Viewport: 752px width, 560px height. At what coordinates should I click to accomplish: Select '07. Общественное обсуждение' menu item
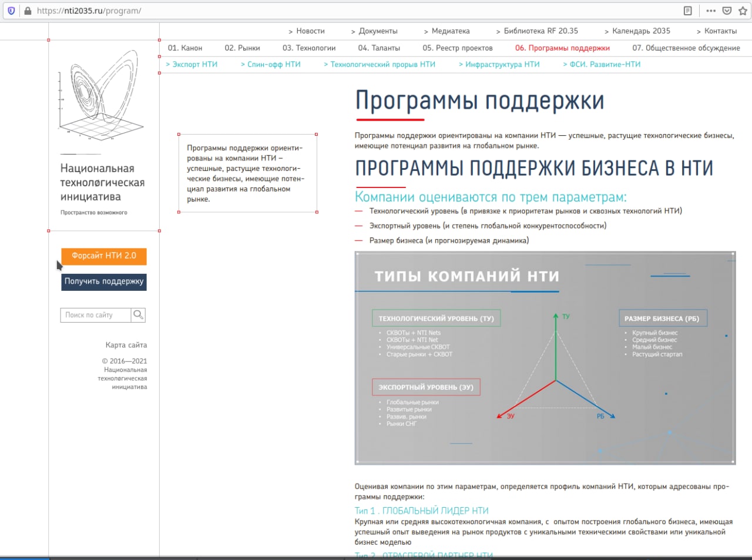[x=686, y=48]
